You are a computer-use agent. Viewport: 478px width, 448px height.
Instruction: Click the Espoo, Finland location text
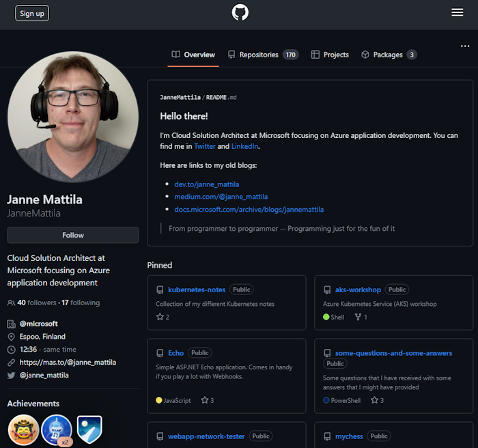point(42,337)
